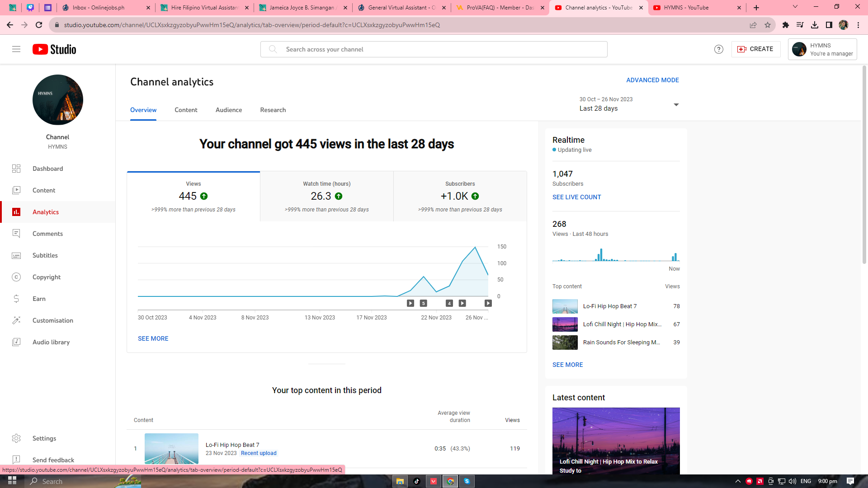Open Subtitles from the sidebar

pos(45,255)
